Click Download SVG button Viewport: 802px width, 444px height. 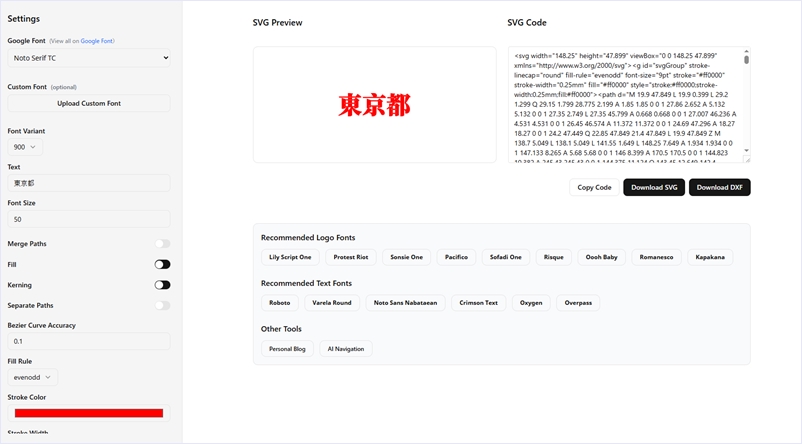[x=654, y=187]
